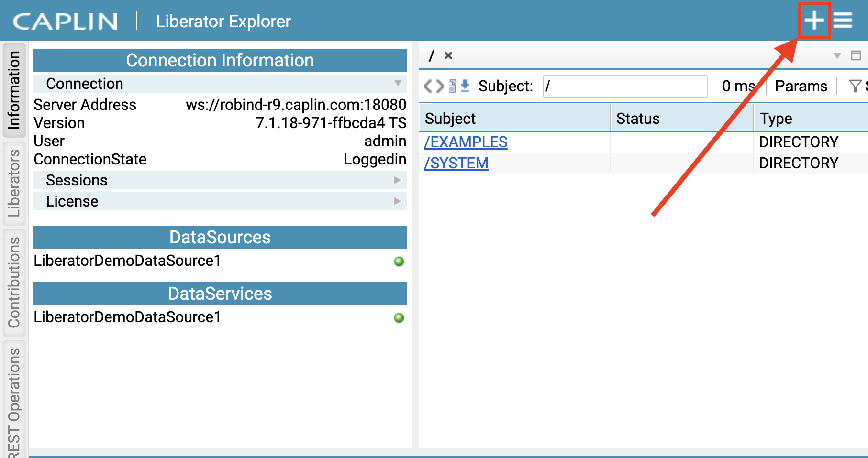Screen dimensions: 868x458
Task: Click the DataSources section header
Action: coord(220,237)
